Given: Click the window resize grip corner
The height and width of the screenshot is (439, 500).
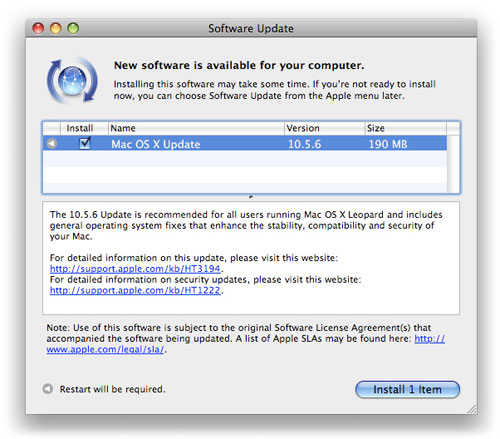Looking at the screenshot, I should tap(472, 409).
